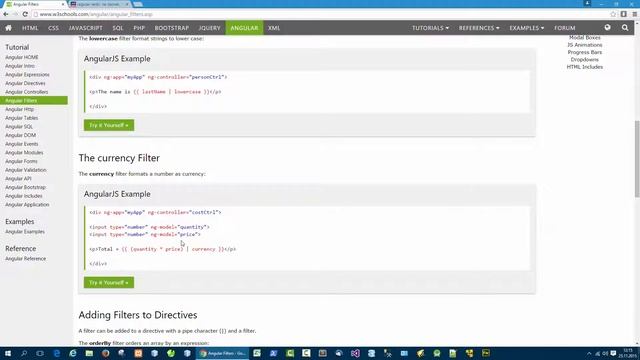640x360 pixels.
Task: Click the page vertical scrollbar thumb
Action: pyautogui.click(x=637, y=158)
